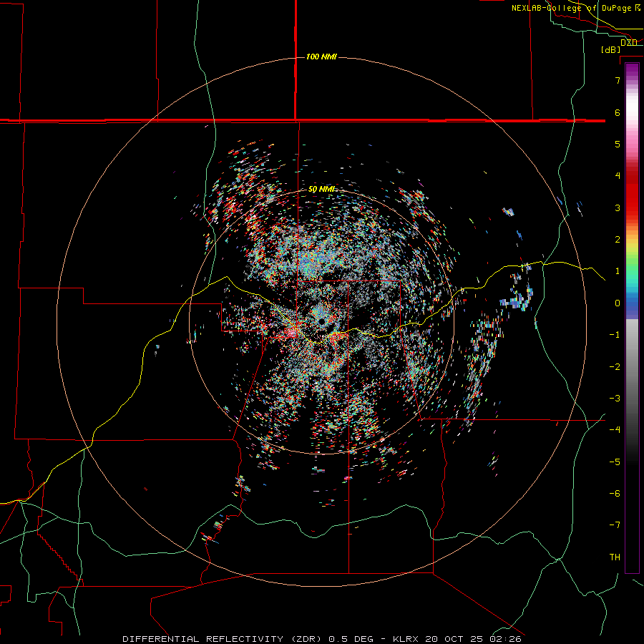The image size is (644, 644).
Task: Click the "-1" value on the dB scale
Action: 615,335
